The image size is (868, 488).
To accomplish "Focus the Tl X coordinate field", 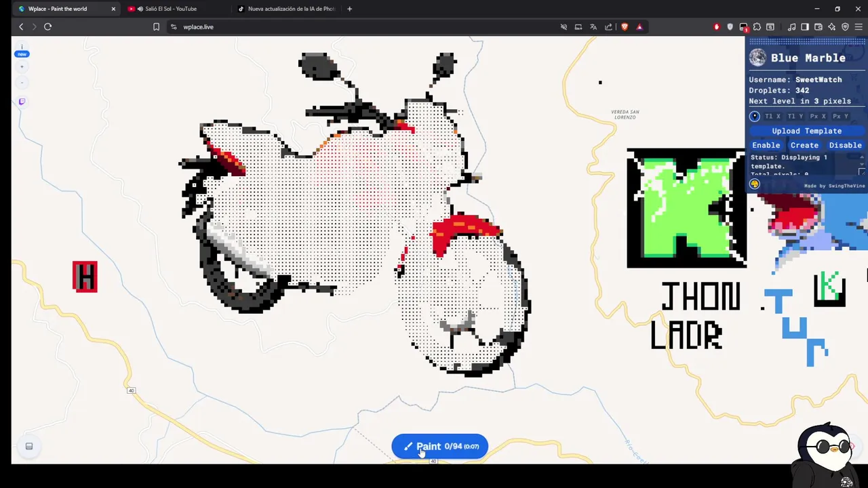I will click(x=772, y=116).
